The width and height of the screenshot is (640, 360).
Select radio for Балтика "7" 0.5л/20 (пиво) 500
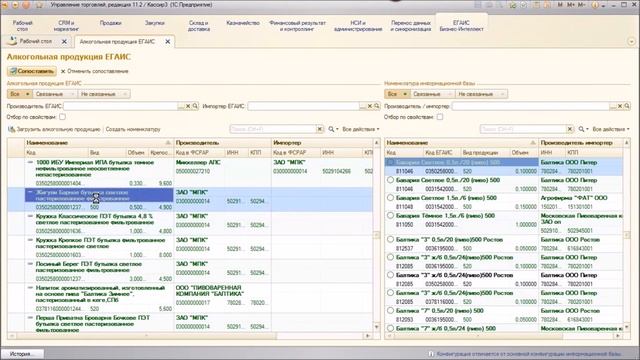coord(391,311)
